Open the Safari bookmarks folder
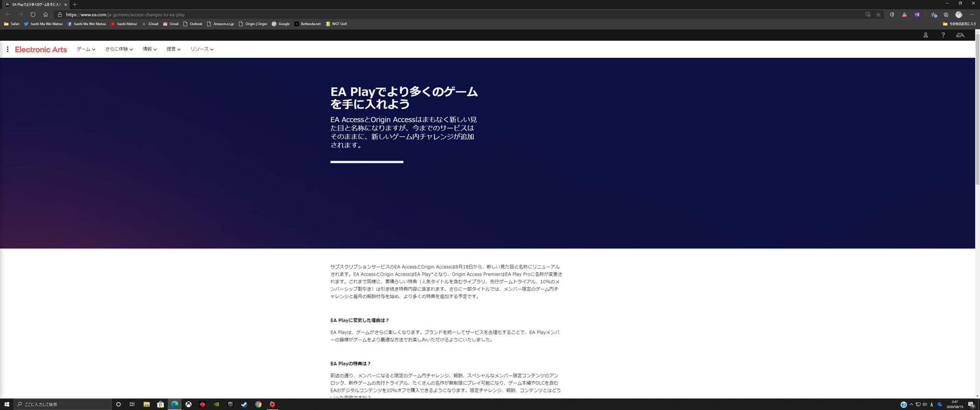Image resolution: width=980 pixels, height=410 pixels. point(11,23)
